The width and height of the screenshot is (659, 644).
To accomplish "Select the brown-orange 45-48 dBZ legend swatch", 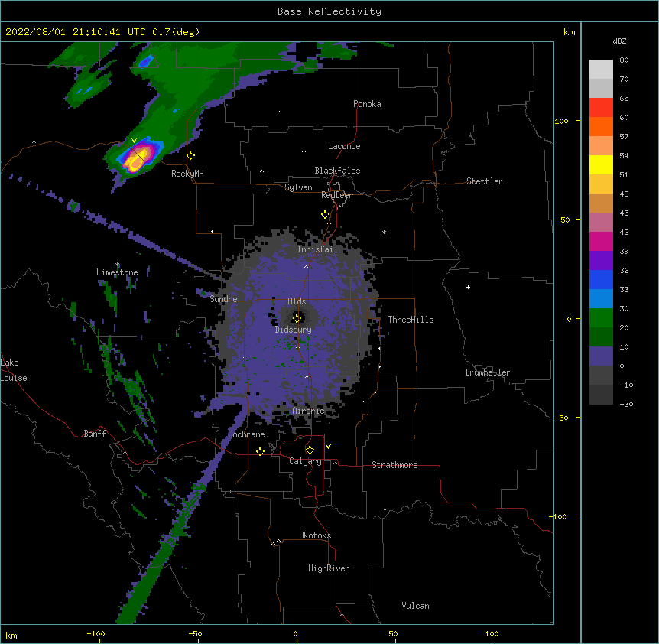I will click(601, 203).
